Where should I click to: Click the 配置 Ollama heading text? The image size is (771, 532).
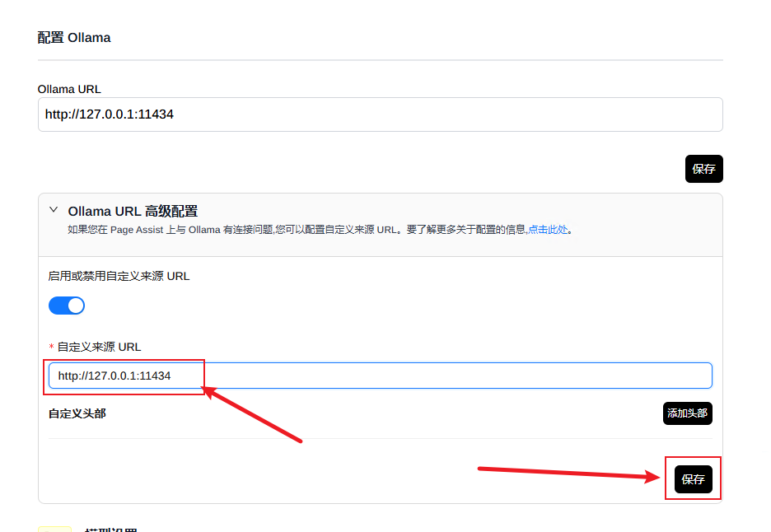pos(74,38)
